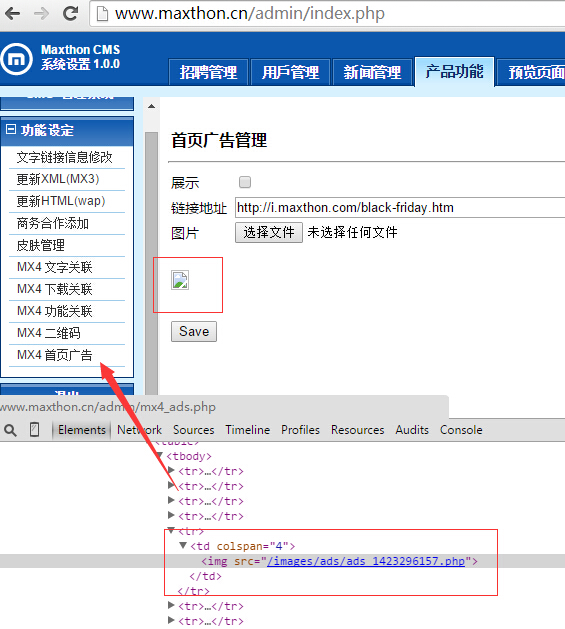Click the 链接地址 URL input field
The height and width of the screenshot is (629, 565).
pos(400,207)
